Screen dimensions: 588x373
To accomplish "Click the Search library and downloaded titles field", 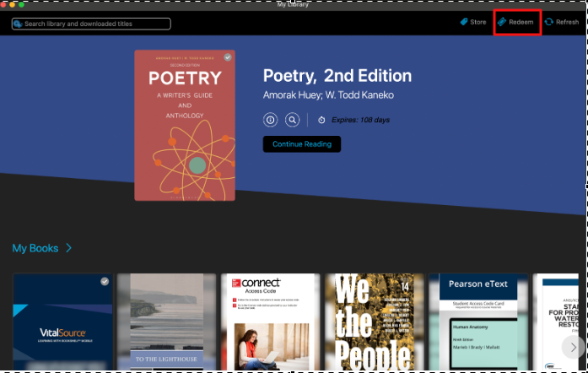I will coord(91,24).
